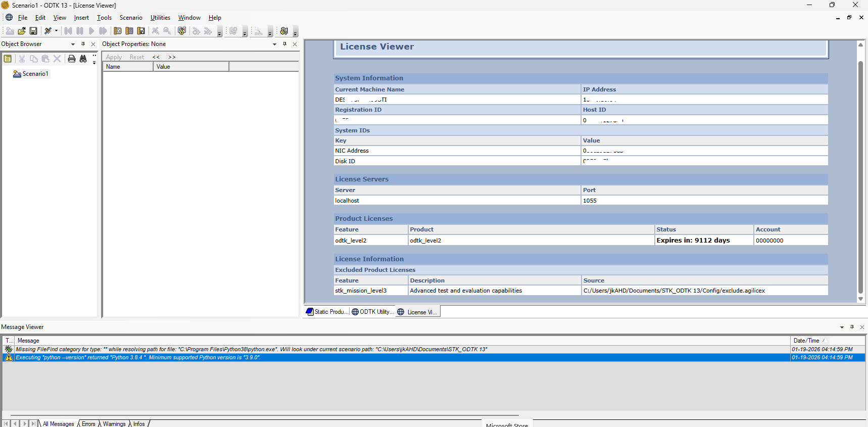The width and height of the screenshot is (868, 427).
Task: Click the >> next button in Object Properties
Action: click(x=172, y=57)
